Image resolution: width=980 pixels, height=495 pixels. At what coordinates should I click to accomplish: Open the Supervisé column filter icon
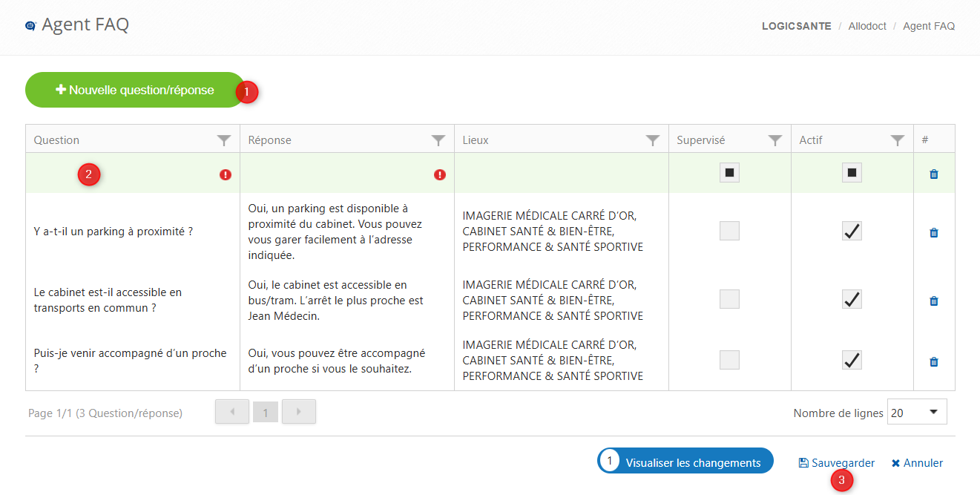click(775, 140)
